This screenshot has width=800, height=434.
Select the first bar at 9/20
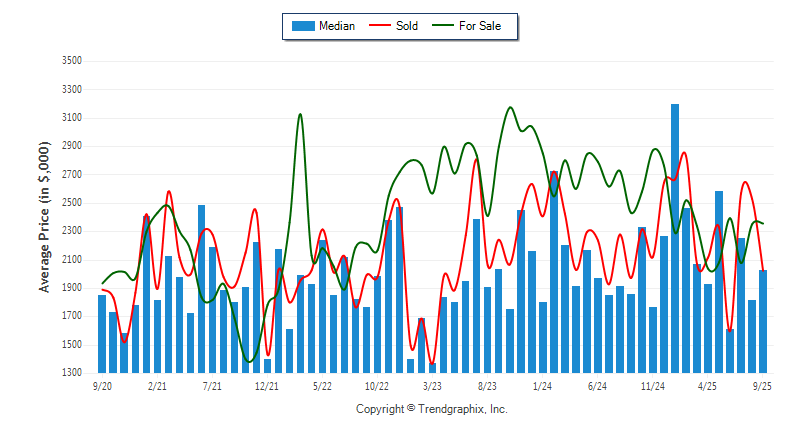[102, 334]
